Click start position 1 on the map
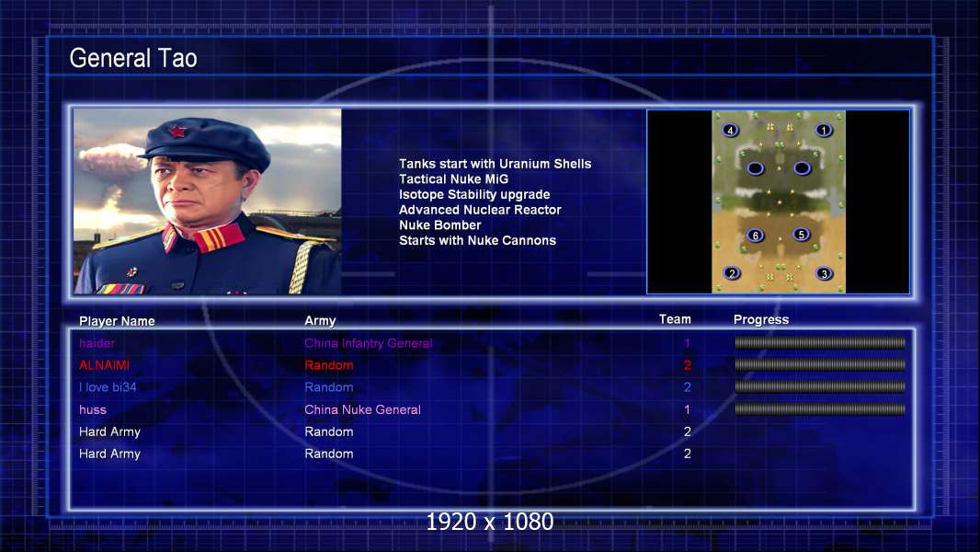 click(824, 130)
